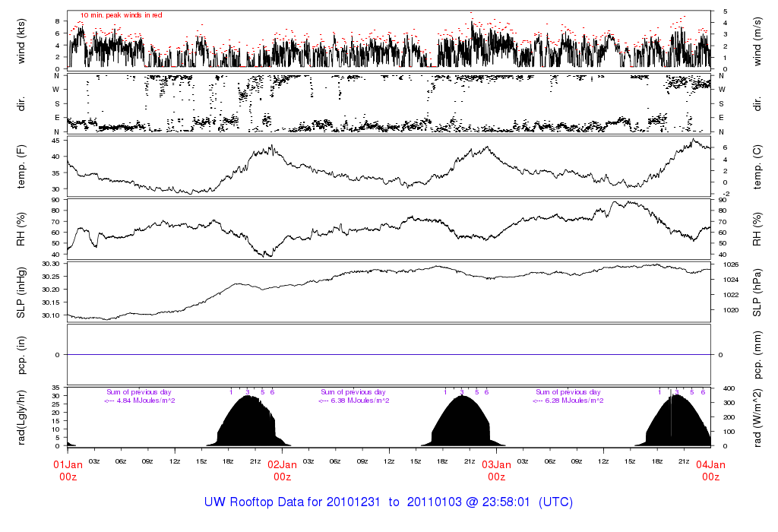778x532 pixels.
Task: Click the red '01Jan 00z' date marker
Action: [68, 470]
